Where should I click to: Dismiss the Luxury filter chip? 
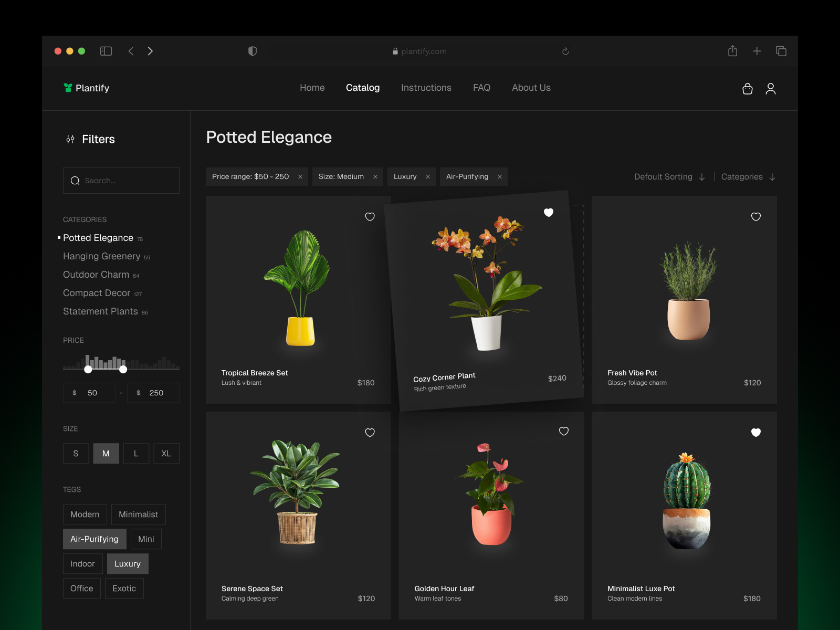(x=428, y=176)
